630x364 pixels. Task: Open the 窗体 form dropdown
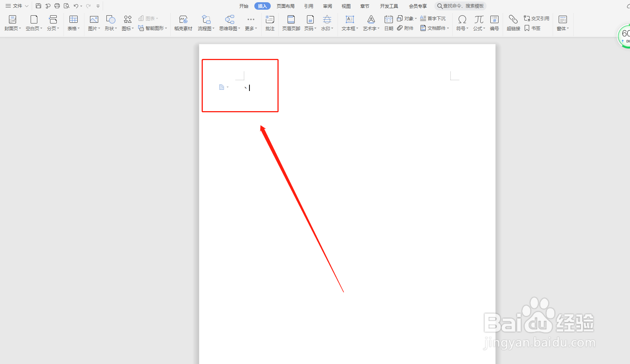point(563,23)
